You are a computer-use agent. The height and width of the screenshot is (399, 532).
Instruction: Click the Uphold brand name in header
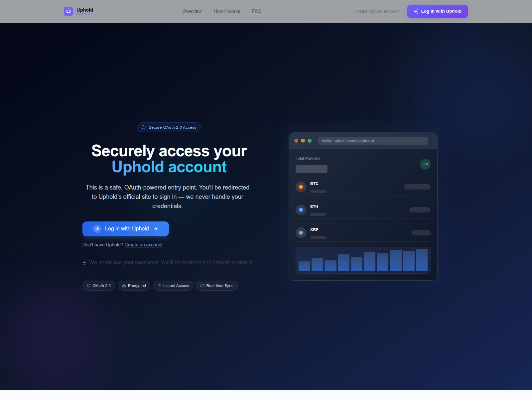85,10
